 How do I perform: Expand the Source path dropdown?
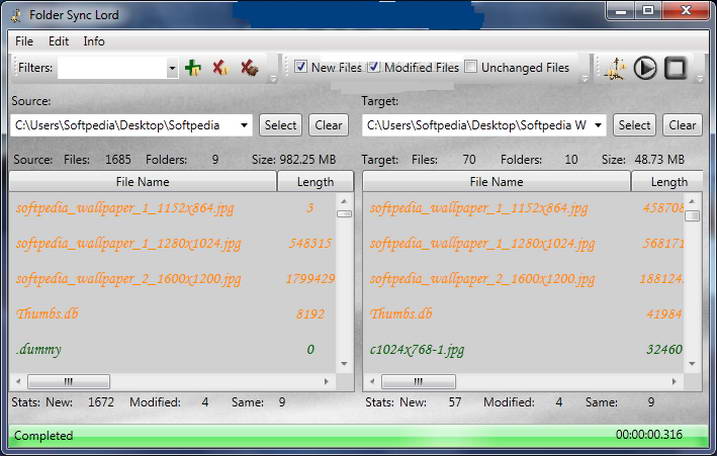(244, 125)
